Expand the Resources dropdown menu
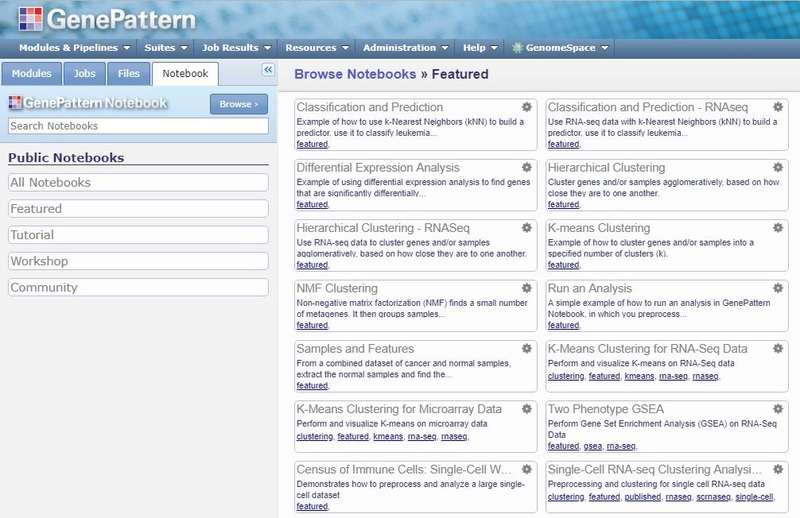Image resolution: width=800 pixels, height=518 pixels. 317,48
